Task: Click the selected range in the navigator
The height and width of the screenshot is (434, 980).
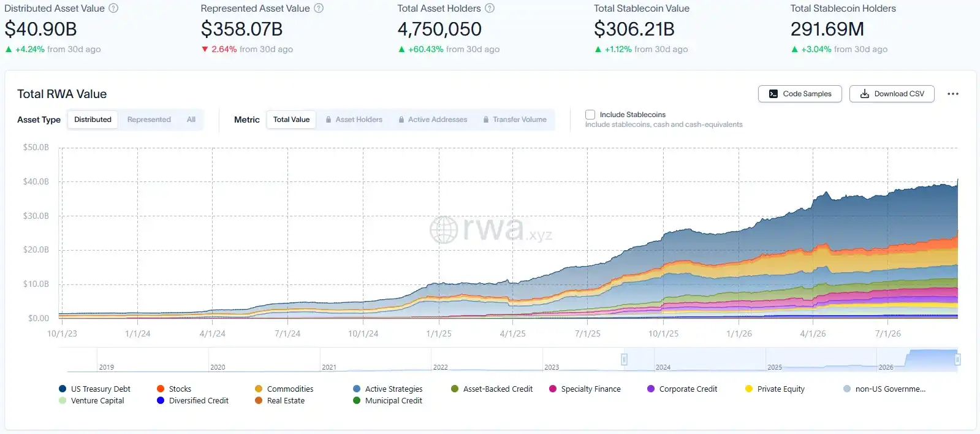Action: (x=791, y=360)
